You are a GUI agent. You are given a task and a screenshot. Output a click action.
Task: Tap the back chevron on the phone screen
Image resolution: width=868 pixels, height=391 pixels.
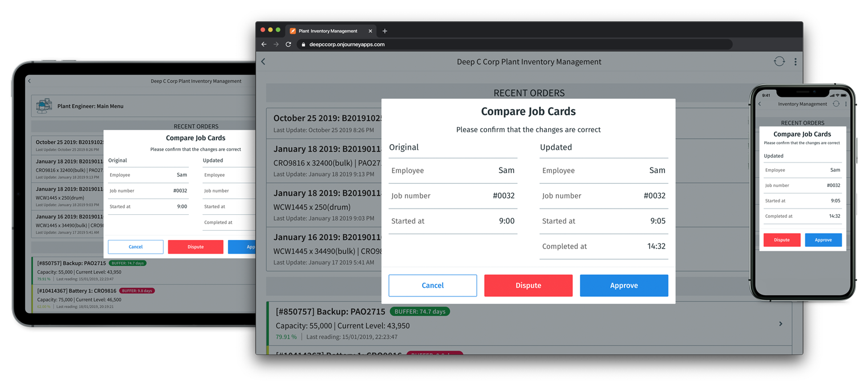[760, 104]
